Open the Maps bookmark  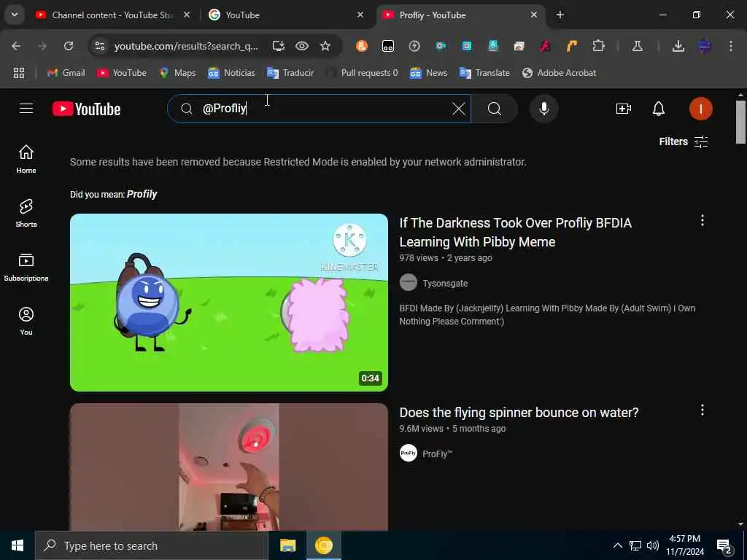[x=177, y=73]
